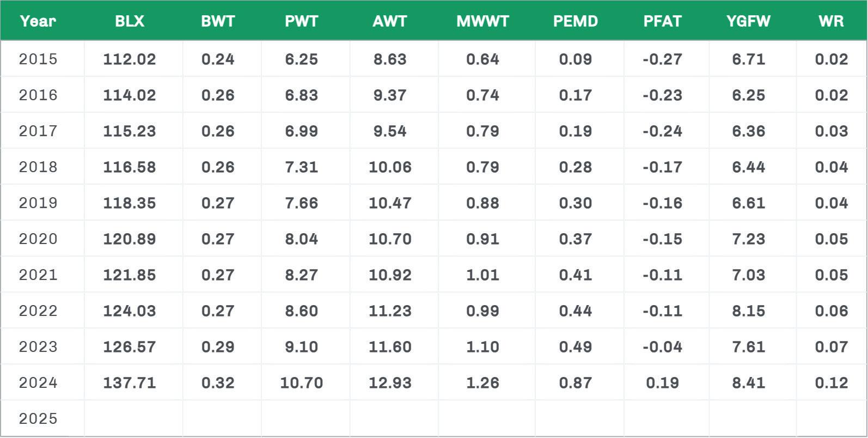Click the AWT column header
This screenshot has width=868, height=438.
pos(390,21)
